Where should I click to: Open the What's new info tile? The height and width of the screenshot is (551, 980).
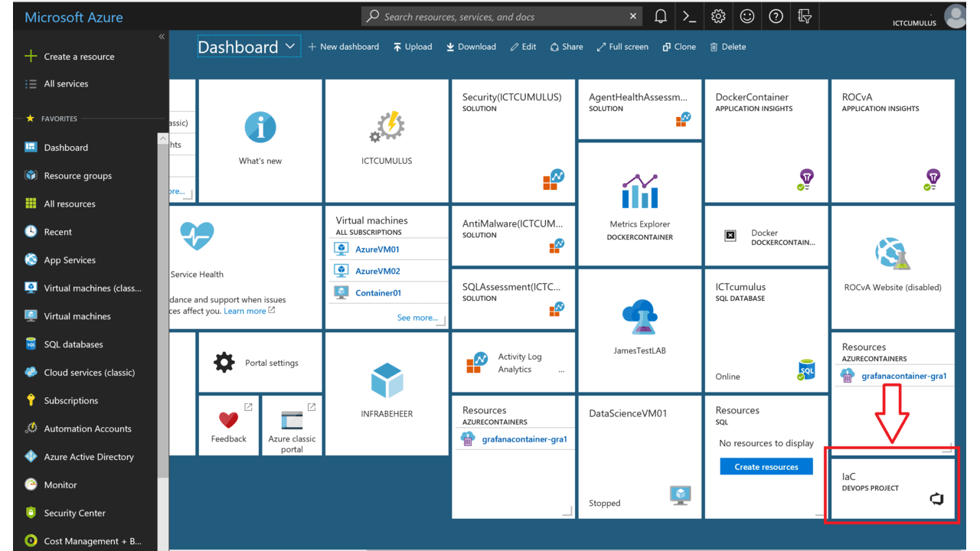point(260,140)
